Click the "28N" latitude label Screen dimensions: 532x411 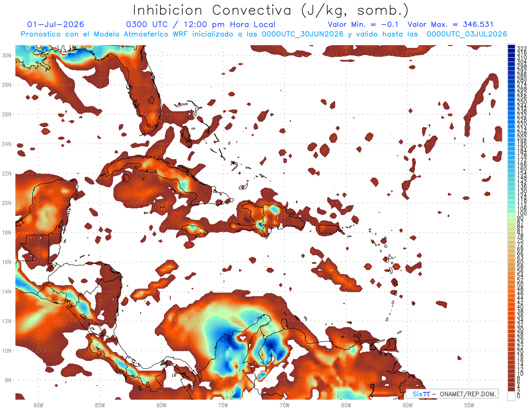[7, 85]
